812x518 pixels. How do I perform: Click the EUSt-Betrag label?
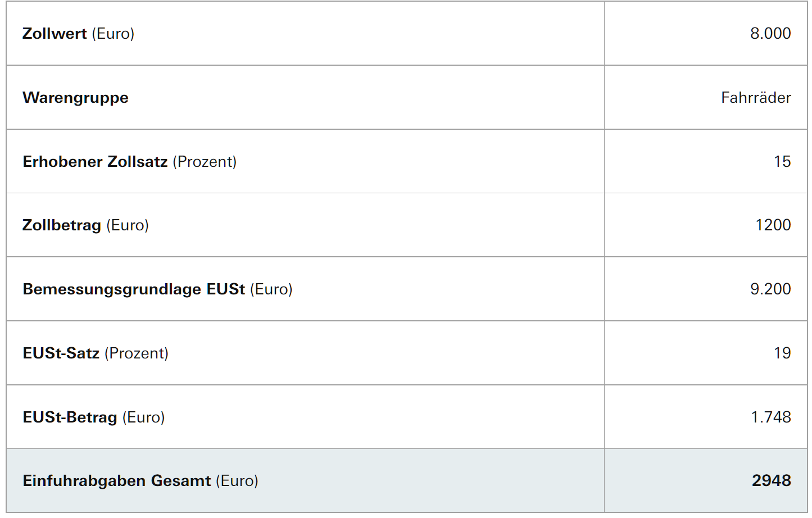click(x=70, y=417)
